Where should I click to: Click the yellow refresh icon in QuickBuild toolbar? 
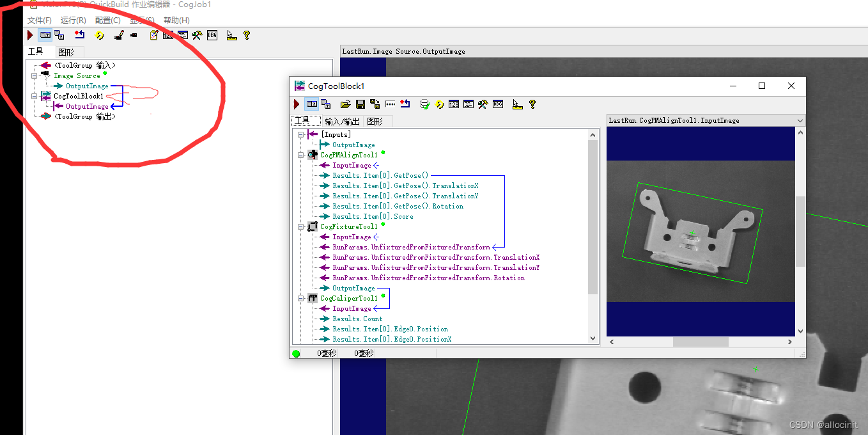99,35
